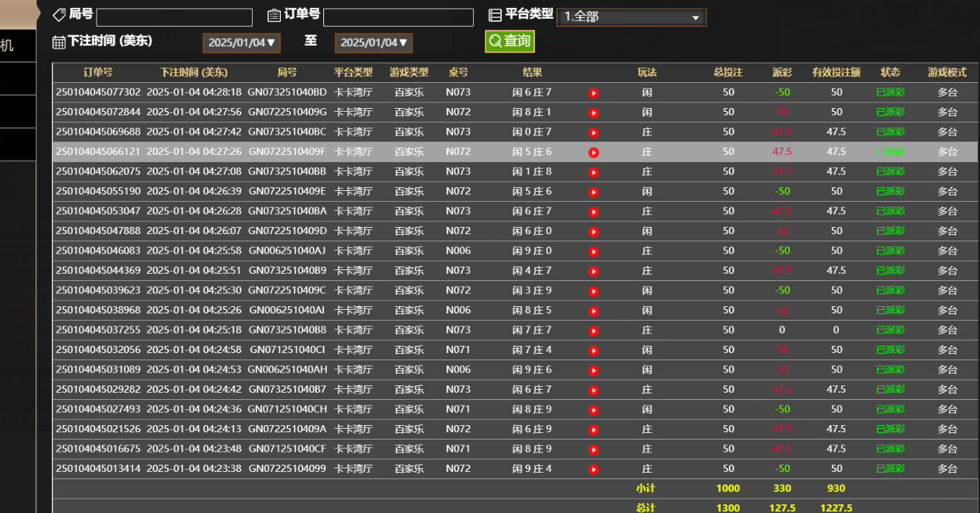Click the 订单号 text input box
The image size is (980, 513).
tap(398, 17)
